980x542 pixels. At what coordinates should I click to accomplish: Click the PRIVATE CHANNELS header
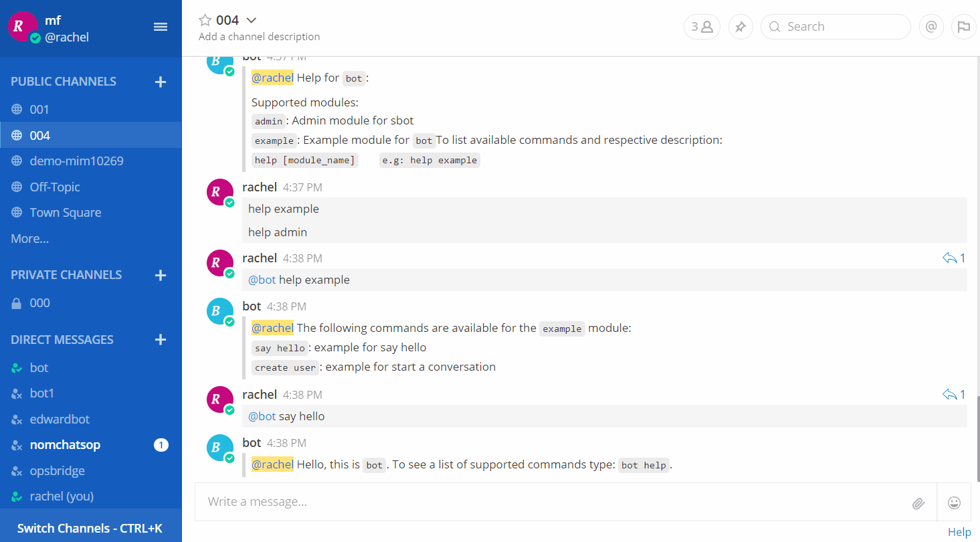(x=66, y=275)
